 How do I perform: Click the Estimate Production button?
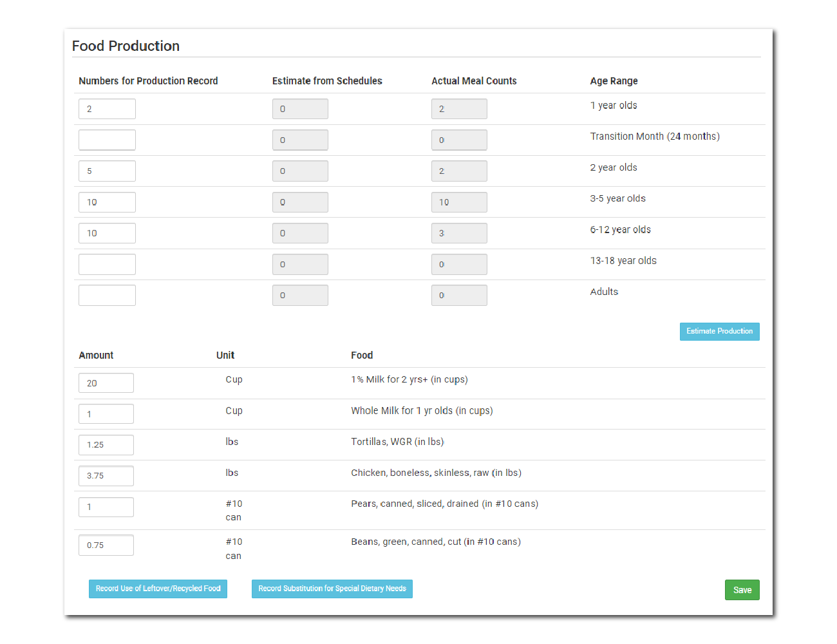click(x=719, y=332)
